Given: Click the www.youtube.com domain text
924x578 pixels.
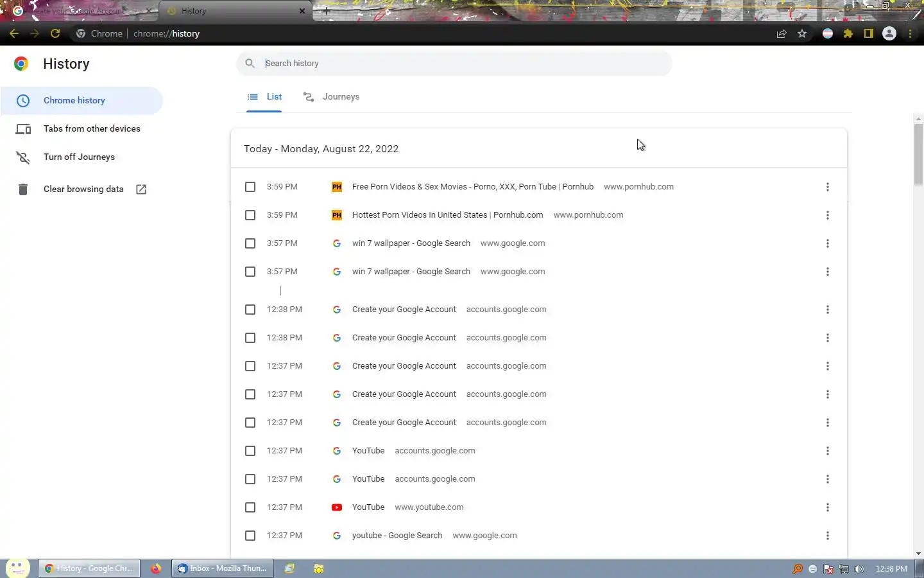Looking at the screenshot, I should (x=429, y=507).
